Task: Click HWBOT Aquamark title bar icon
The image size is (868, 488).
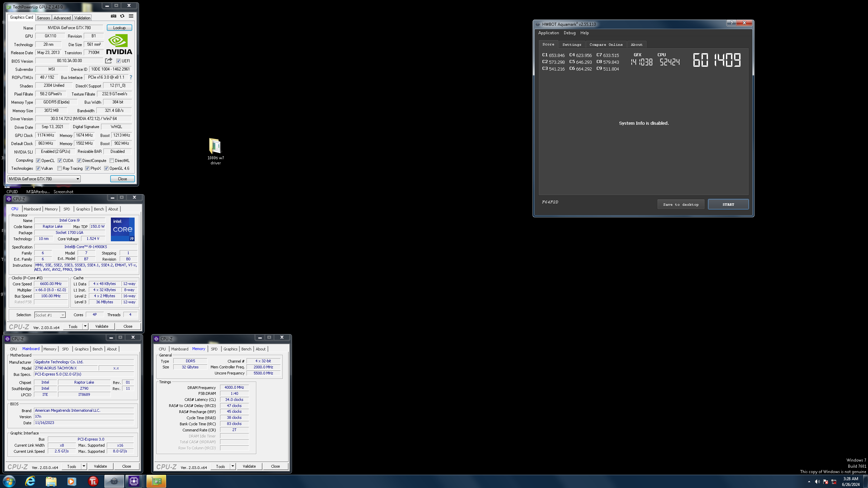Action: coord(538,24)
